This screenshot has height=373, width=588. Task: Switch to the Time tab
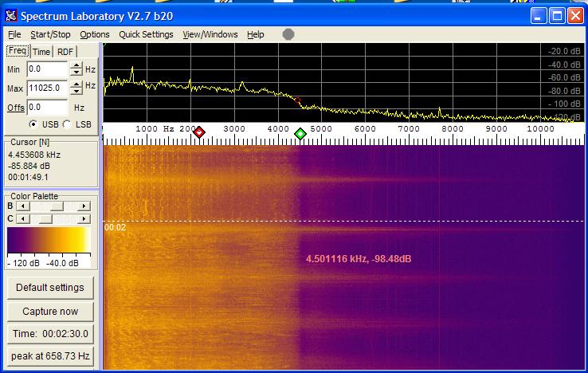41,52
